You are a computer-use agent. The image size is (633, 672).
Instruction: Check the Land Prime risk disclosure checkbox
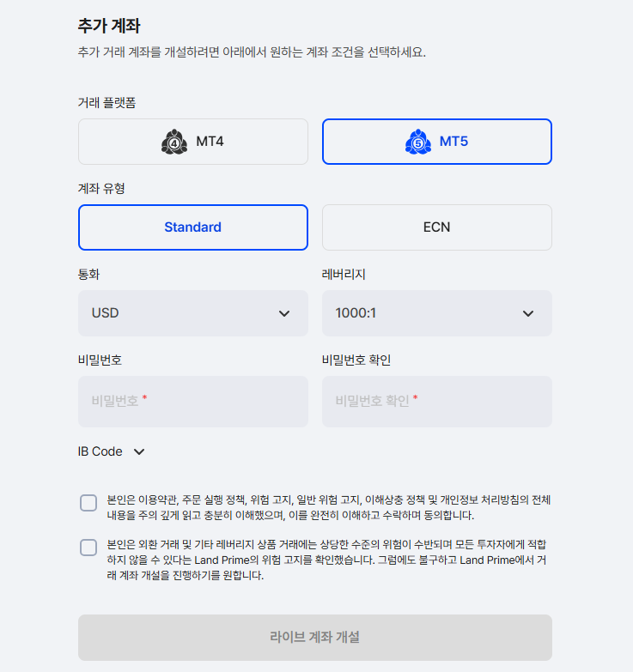tap(88, 548)
